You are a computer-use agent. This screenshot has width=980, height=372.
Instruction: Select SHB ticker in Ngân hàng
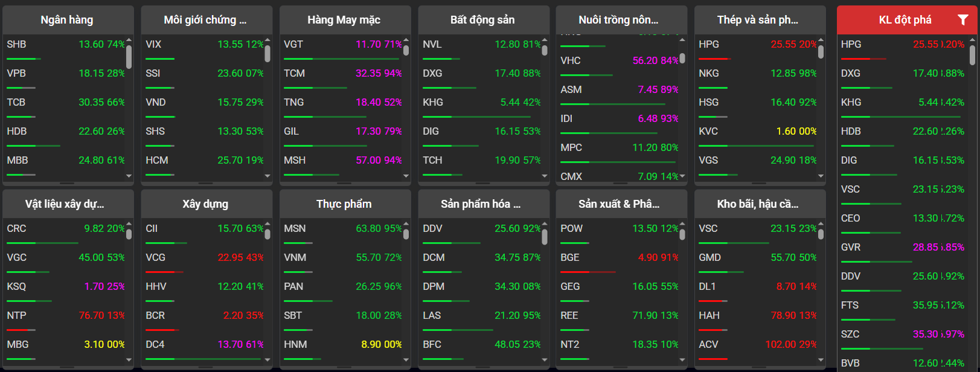pyautogui.click(x=65, y=48)
